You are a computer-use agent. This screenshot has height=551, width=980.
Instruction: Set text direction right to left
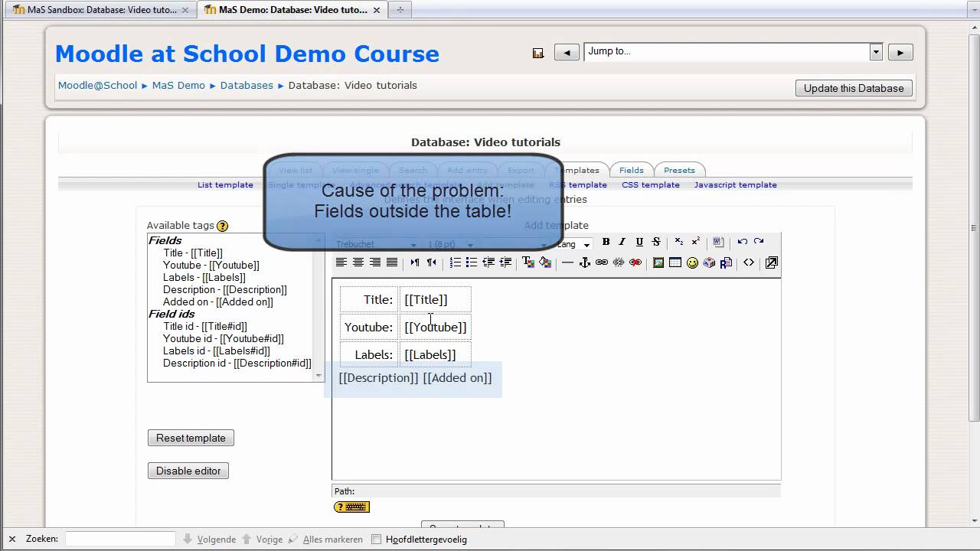tap(432, 262)
